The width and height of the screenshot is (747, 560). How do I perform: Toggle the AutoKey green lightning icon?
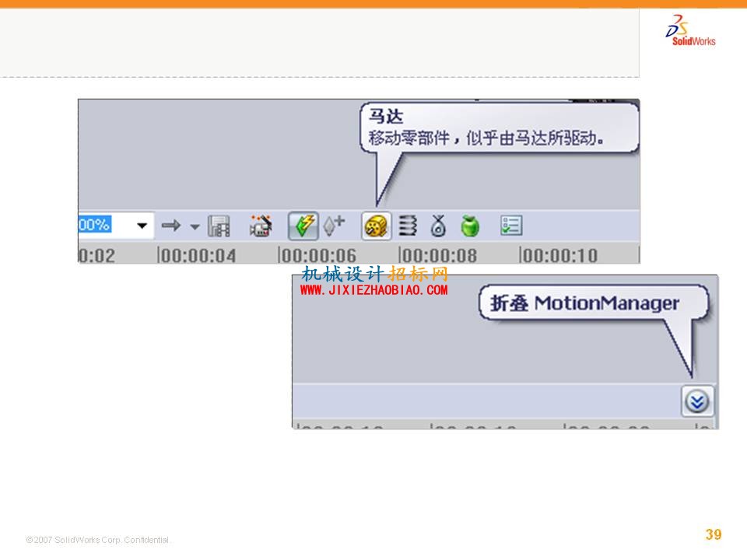pos(303,226)
